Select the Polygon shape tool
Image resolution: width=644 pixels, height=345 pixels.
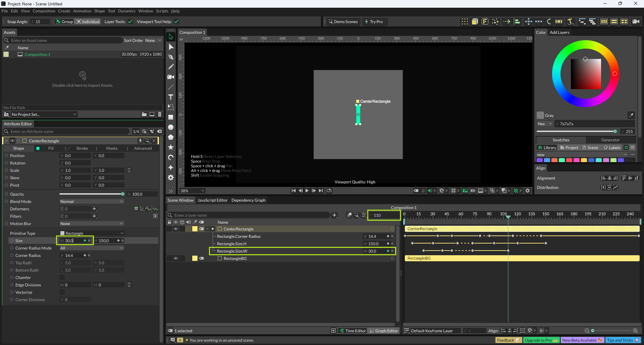coord(171,137)
